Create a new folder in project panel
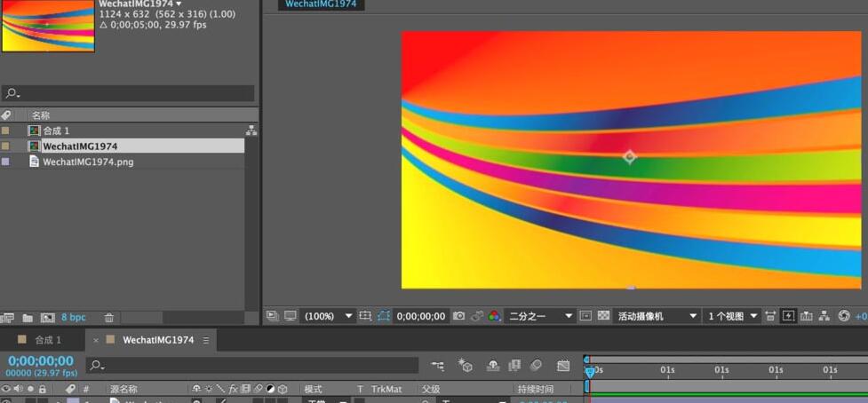Screen dimensions: 868x403 [28, 318]
